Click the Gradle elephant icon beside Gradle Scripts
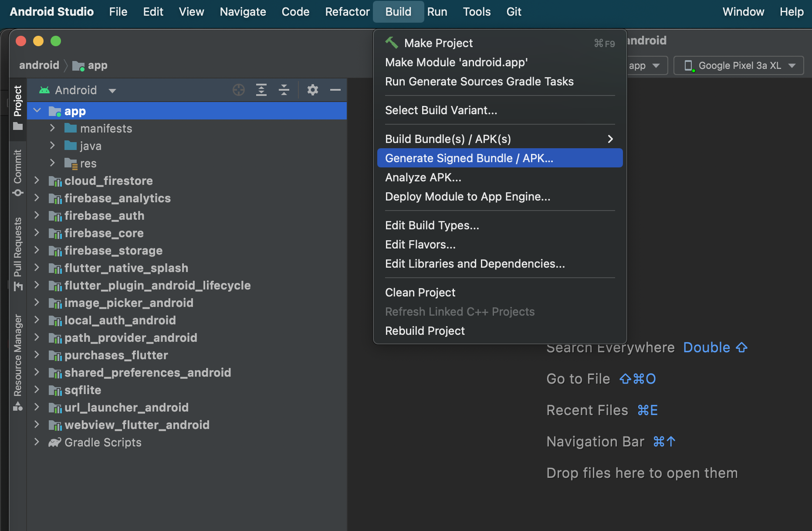Image resolution: width=812 pixels, height=531 pixels. click(54, 442)
